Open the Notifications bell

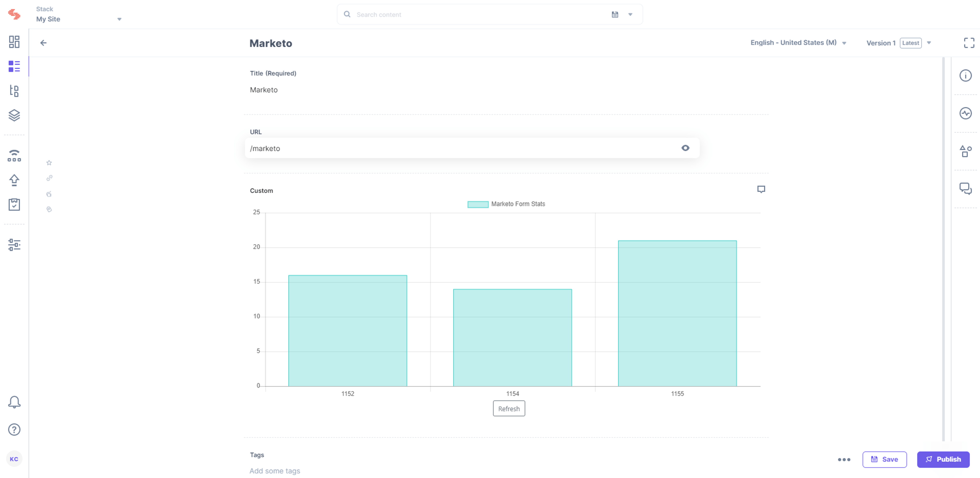[x=14, y=402]
